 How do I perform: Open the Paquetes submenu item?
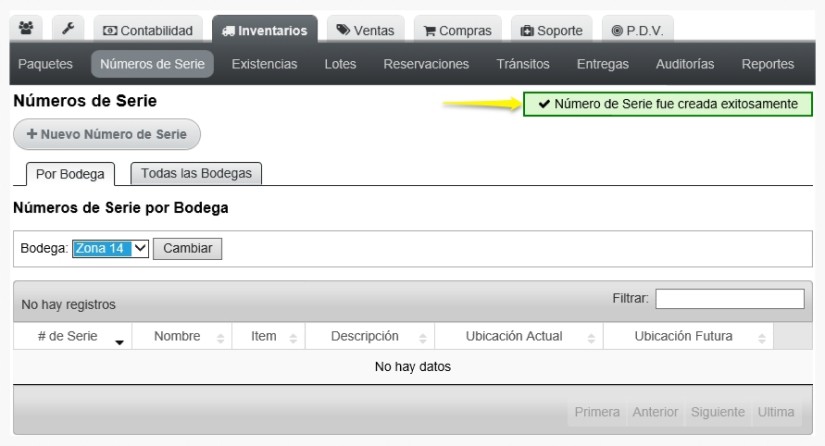pos(45,64)
